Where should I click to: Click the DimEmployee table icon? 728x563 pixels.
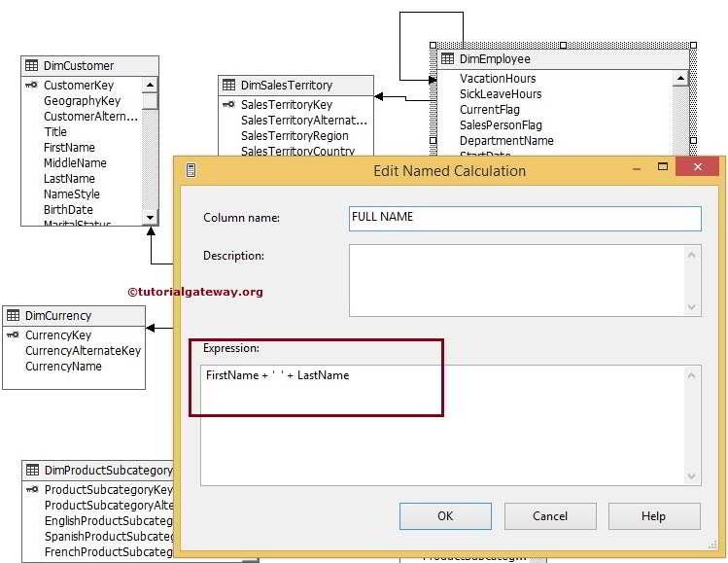(447, 59)
